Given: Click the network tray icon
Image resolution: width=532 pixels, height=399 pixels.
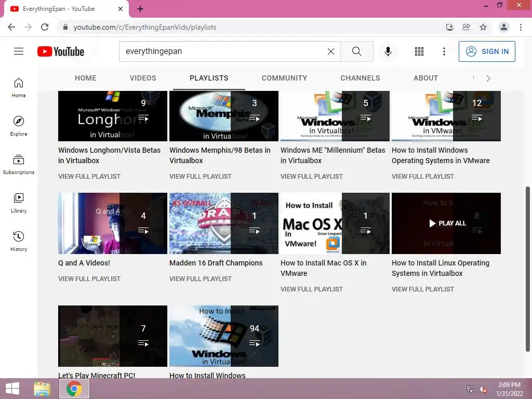Looking at the screenshot, I should [470, 389].
